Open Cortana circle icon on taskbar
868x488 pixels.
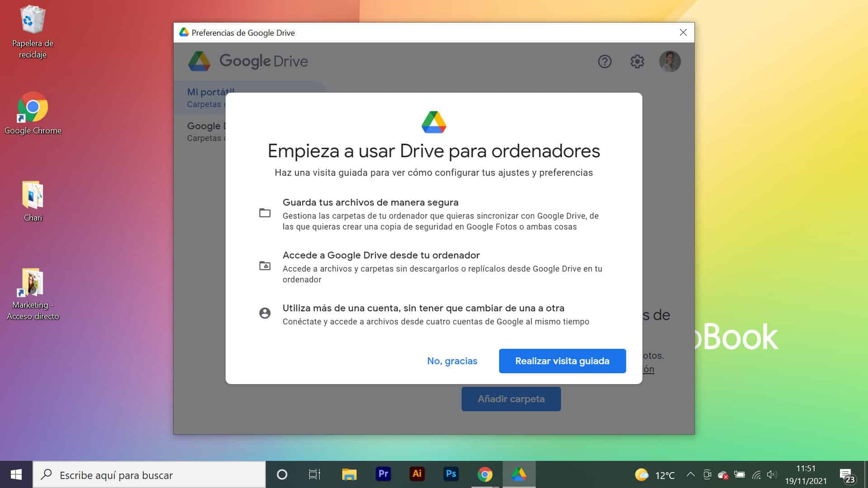tap(282, 474)
